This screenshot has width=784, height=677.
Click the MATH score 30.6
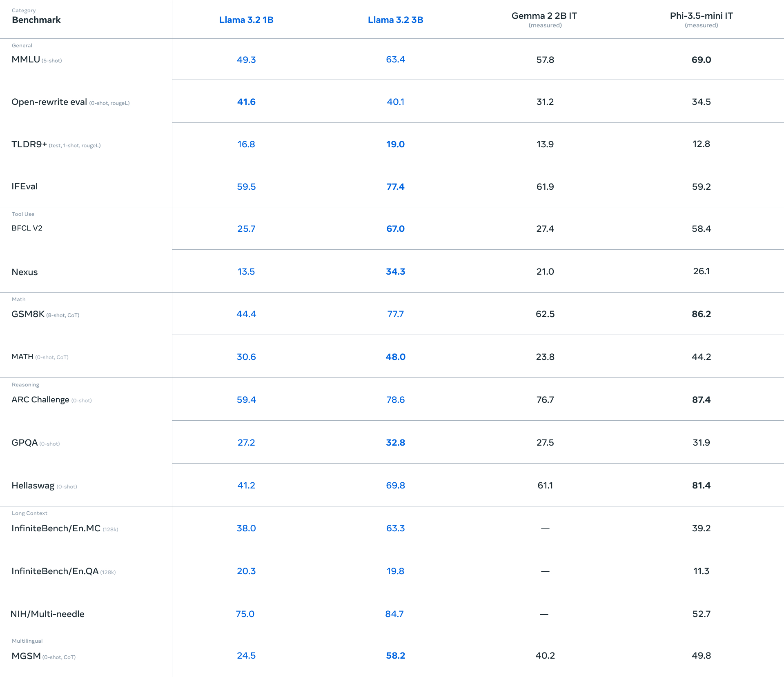pos(246,357)
